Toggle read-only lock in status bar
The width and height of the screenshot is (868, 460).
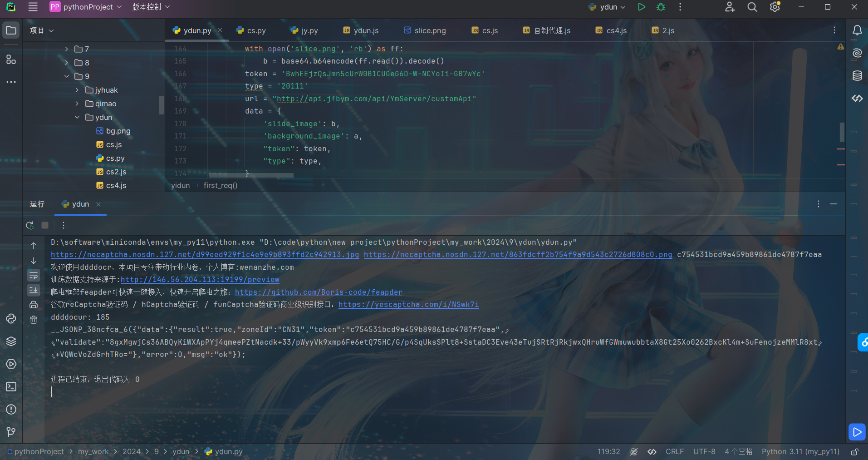(854, 452)
